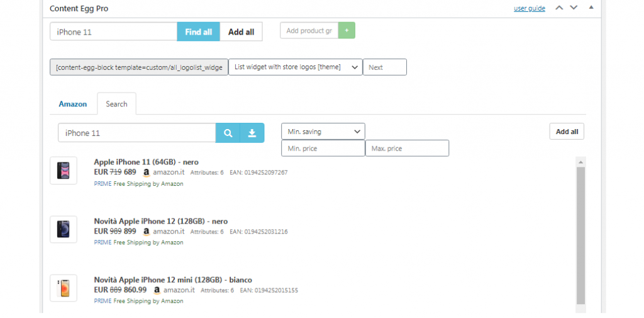This screenshot has width=644, height=318.
Task: Click EAN: 0194252097267 text
Action: coord(258,173)
